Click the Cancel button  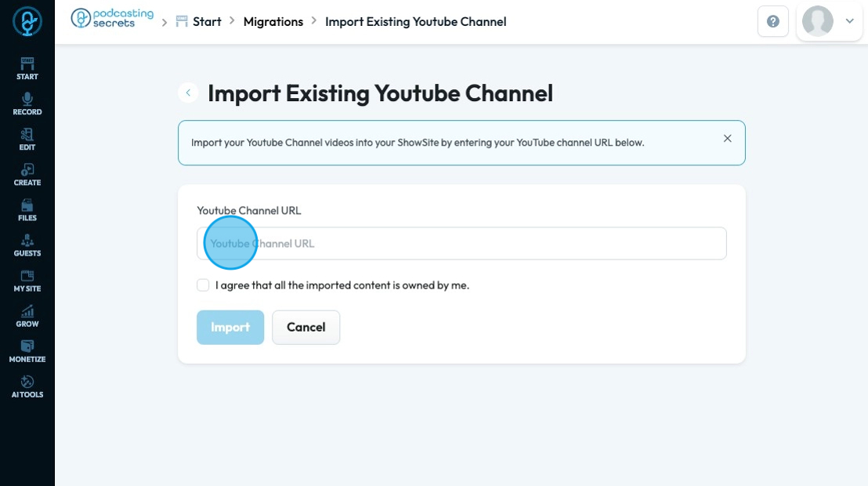(x=306, y=327)
